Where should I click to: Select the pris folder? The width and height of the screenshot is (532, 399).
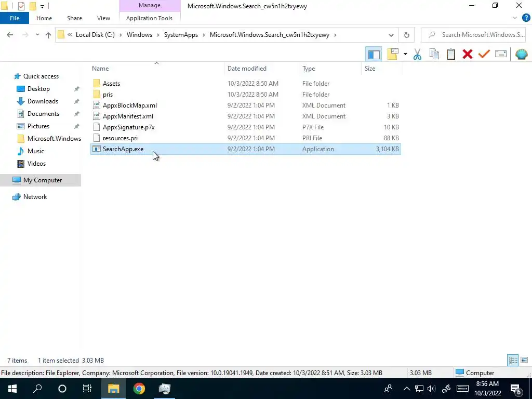point(108,95)
